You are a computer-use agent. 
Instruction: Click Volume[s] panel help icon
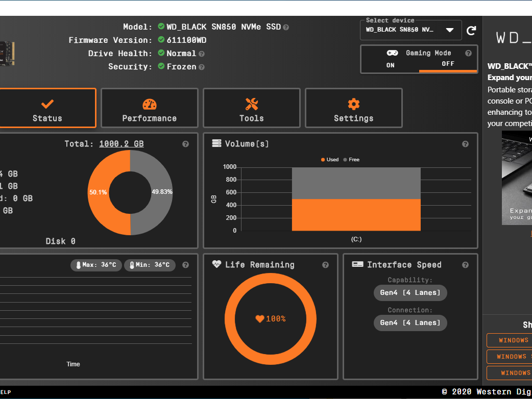tap(465, 144)
